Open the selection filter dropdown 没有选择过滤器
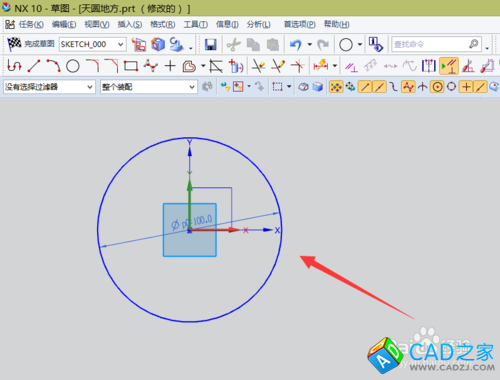The height and width of the screenshot is (380, 500). tap(49, 87)
